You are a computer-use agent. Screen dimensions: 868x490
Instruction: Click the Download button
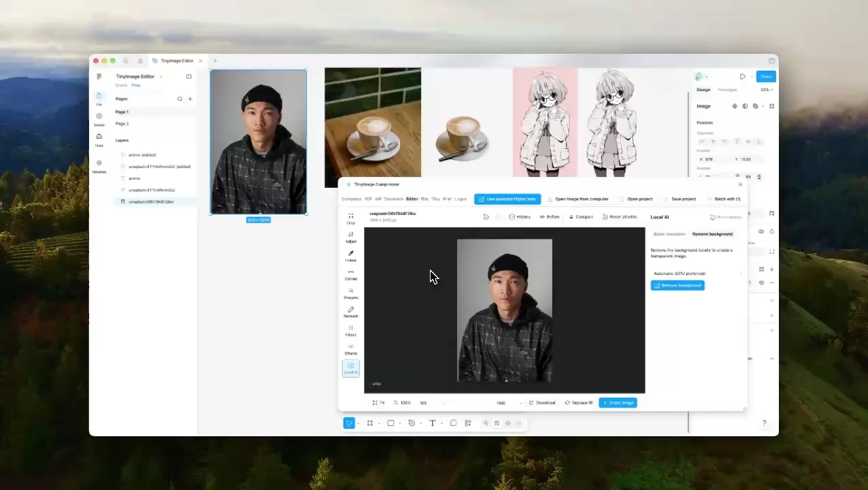point(542,403)
